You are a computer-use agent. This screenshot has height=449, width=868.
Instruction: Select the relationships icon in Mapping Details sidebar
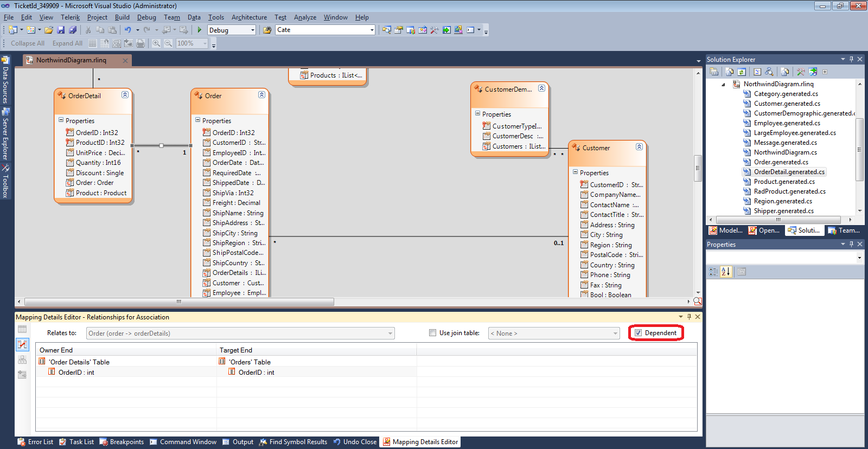click(22, 344)
